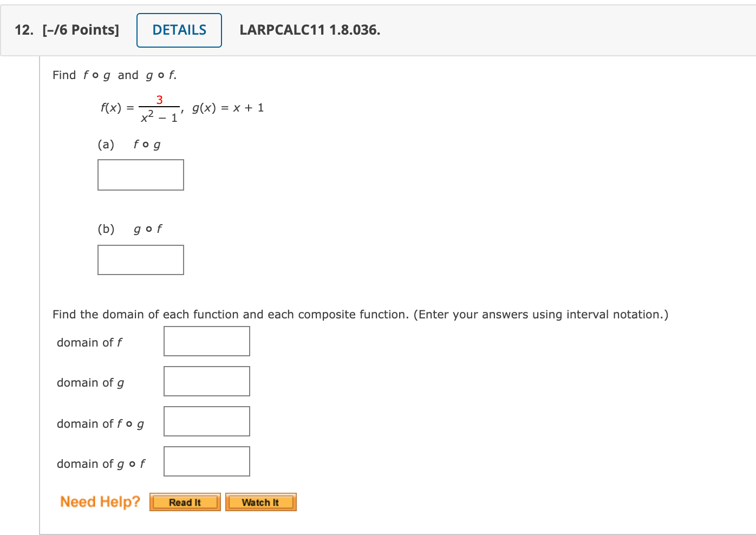The height and width of the screenshot is (535, 756).
Task: Click the f(x) fraction formula
Action: tap(139, 107)
